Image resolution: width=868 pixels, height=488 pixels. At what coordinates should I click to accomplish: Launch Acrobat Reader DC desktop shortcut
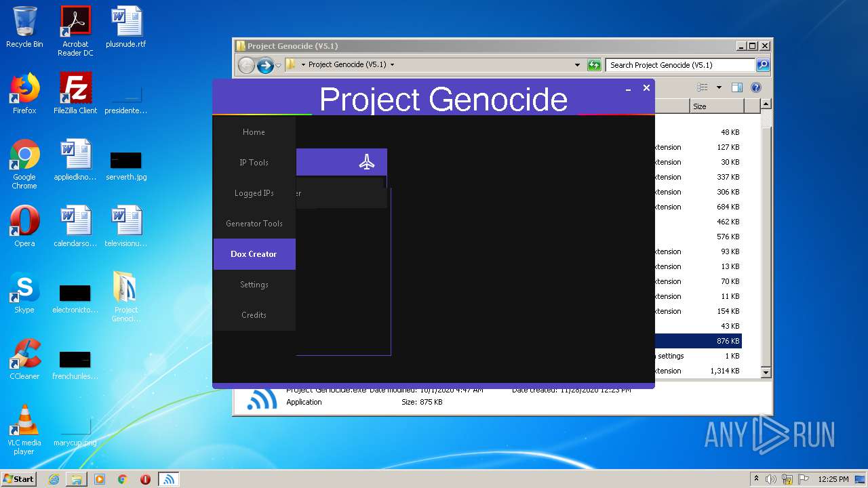coord(75,31)
